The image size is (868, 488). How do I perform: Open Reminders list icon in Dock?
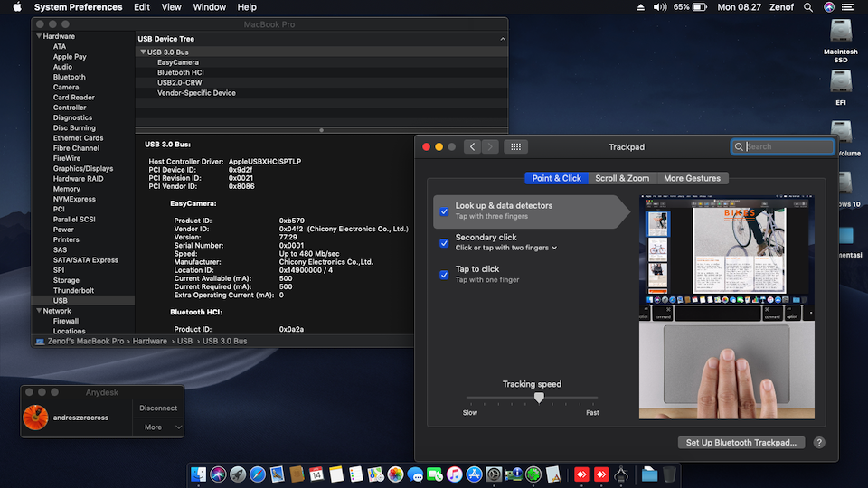pos(356,474)
